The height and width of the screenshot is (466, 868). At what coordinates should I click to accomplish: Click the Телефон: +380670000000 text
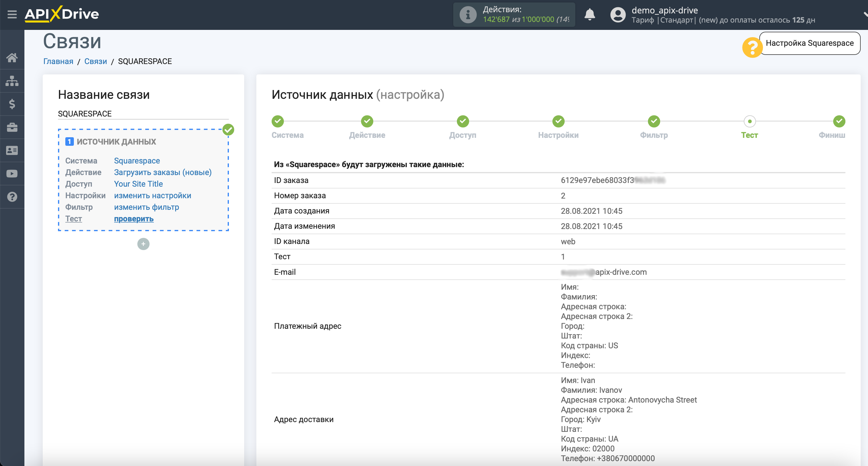(x=608, y=458)
